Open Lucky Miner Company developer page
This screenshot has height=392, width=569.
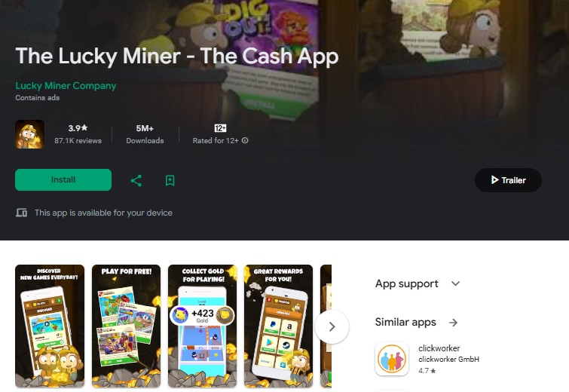(x=66, y=86)
